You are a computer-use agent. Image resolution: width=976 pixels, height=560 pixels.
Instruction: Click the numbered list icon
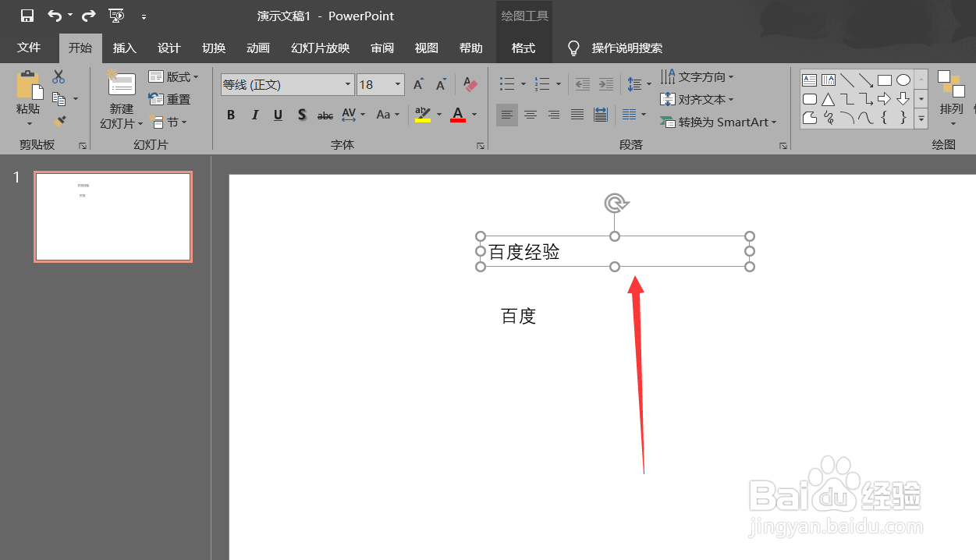(543, 83)
